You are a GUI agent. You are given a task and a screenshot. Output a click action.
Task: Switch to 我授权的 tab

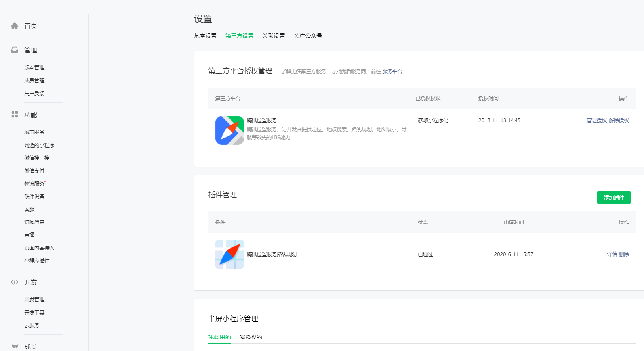(x=250, y=337)
